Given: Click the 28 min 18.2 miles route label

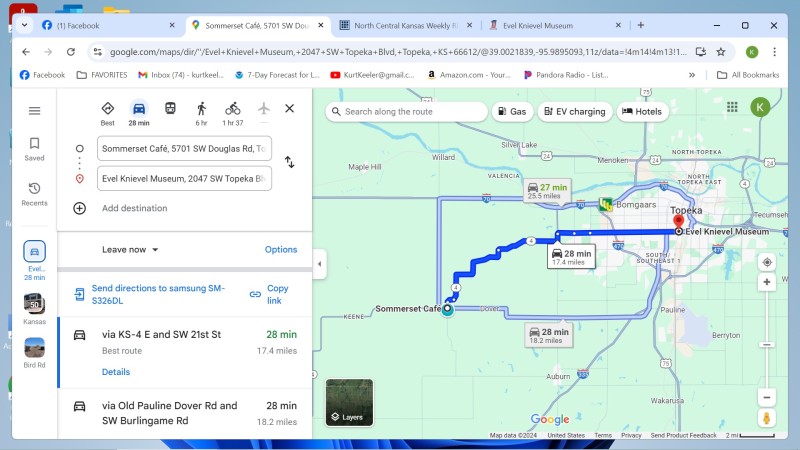Looking at the screenshot, I should tap(548, 335).
